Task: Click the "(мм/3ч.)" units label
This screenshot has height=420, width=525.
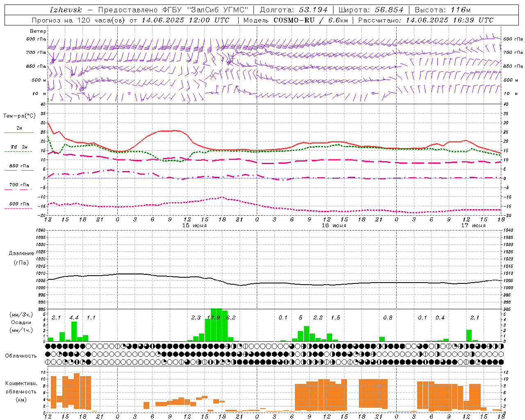Action: click(x=21, y=315)
